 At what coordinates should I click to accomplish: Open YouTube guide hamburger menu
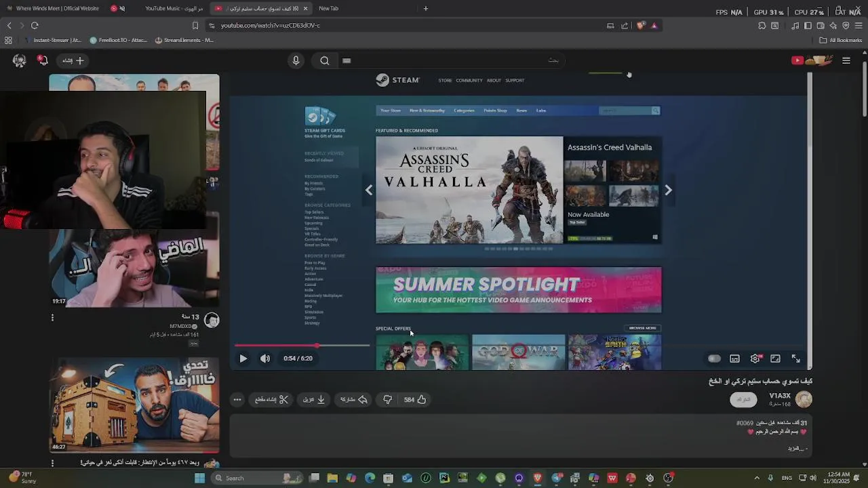(x=846, y=60)
